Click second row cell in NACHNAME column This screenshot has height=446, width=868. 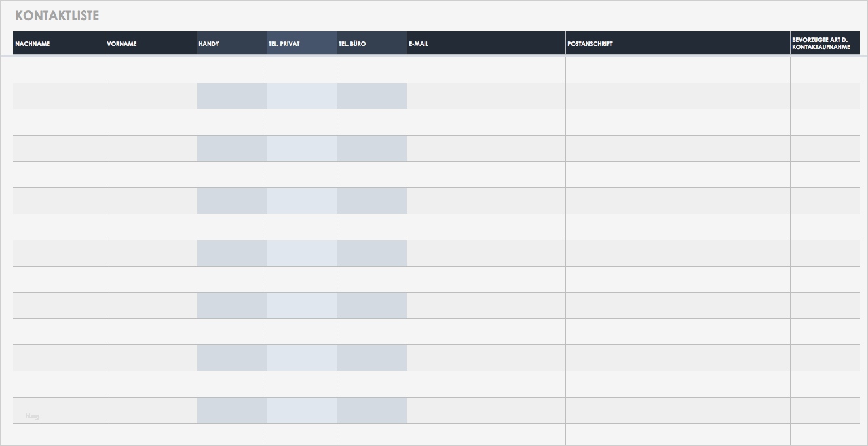59,96
